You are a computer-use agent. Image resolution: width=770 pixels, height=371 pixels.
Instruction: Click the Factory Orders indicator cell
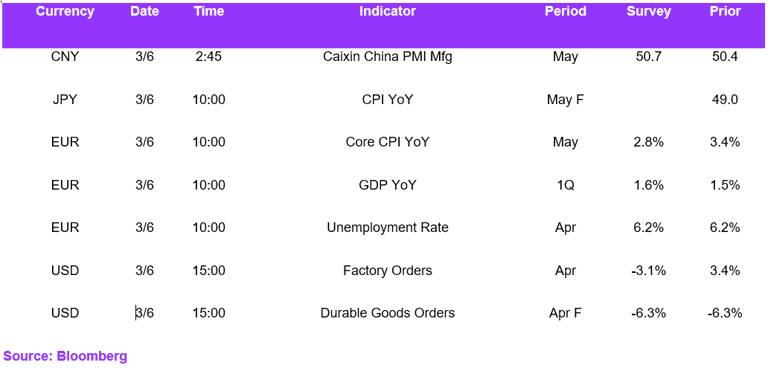387,270
